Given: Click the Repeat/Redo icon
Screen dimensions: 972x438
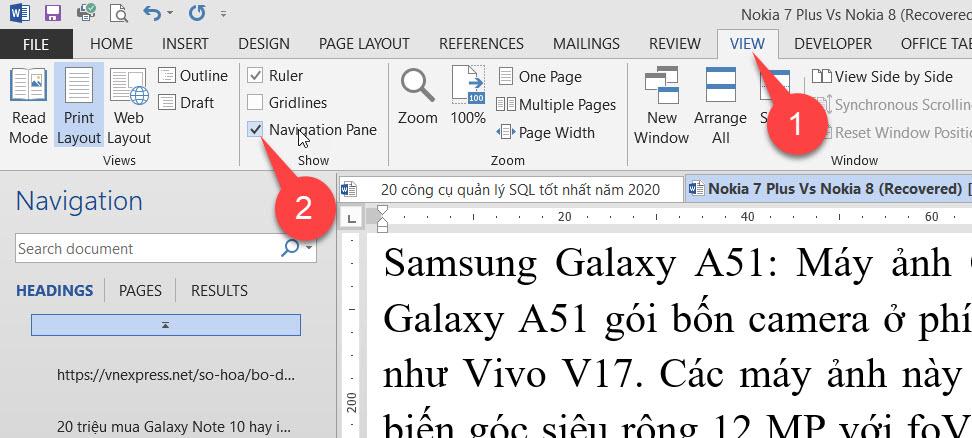Looking at the screenshot, I should point(197,12).
